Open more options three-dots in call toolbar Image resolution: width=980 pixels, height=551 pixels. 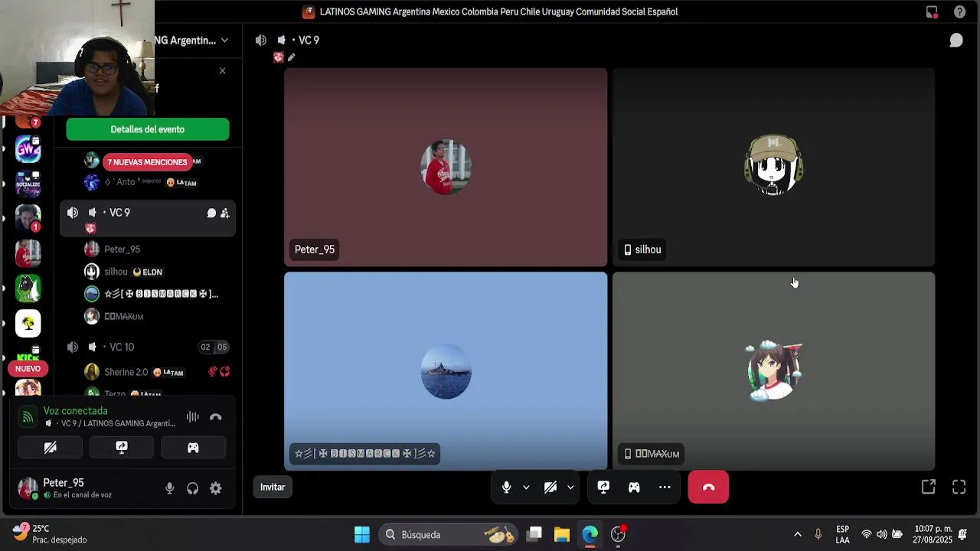coord(665,487)
